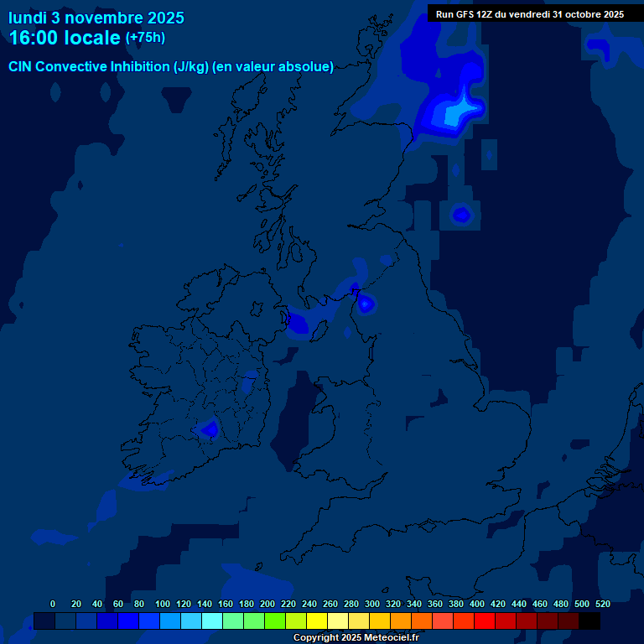
Task: Click the Copyright 2025 Meteociel.fr text
Action: (x=355, y=638)
